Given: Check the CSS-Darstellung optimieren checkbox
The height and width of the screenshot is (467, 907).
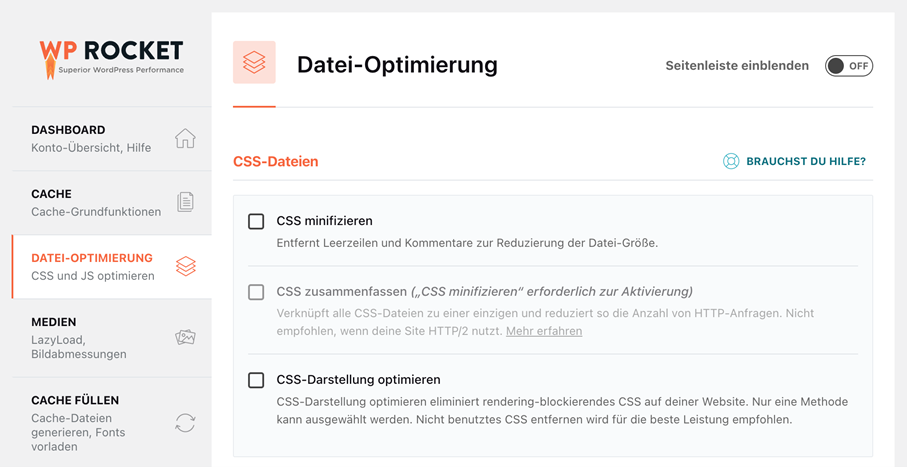Looking at the screenshot, I should click(256, 380).
